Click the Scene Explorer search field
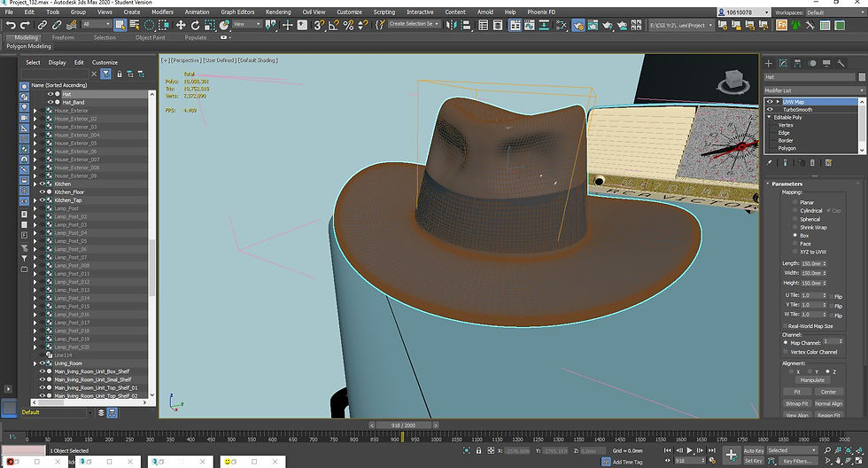This screenshot has width=868, height=468. coord(54,74)
